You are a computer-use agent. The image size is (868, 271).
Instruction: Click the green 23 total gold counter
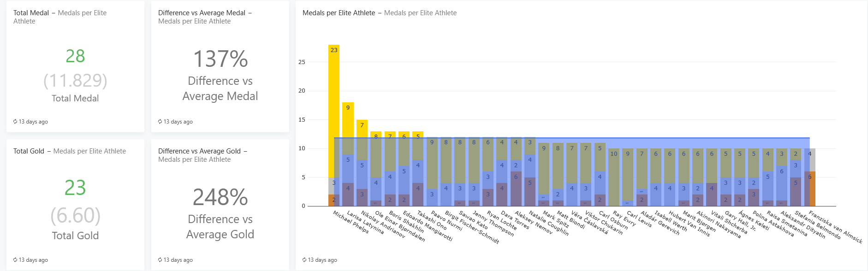tap(75, 188)
